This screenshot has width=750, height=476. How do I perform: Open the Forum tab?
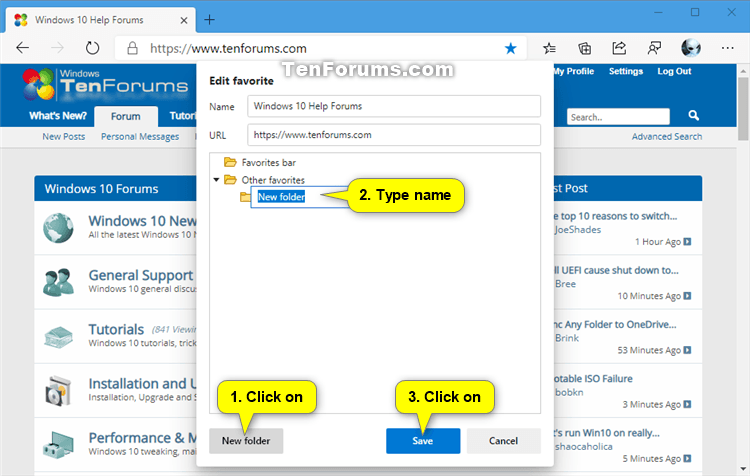pyautogui.click(x=126, y=116)
